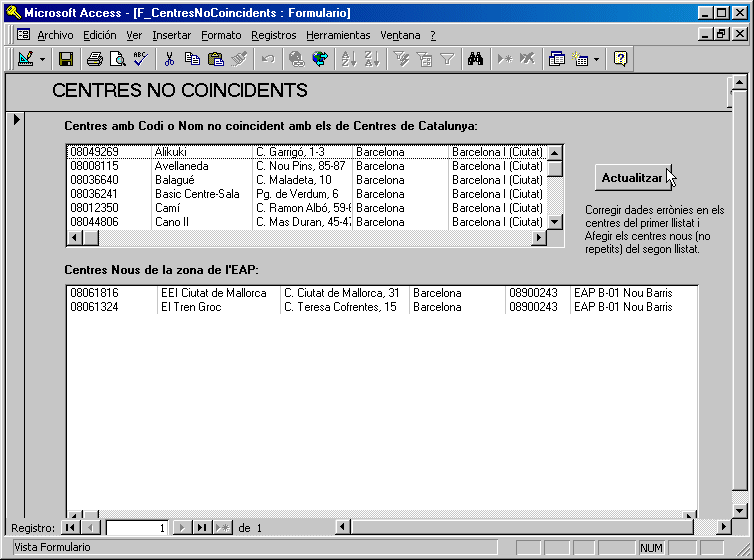
Task: Click upper list scroll left arrow
Action: point(75,237)
